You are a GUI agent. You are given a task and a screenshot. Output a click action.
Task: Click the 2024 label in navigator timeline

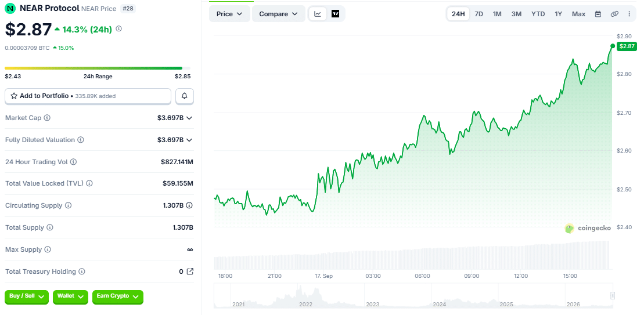tap(440, 305)
